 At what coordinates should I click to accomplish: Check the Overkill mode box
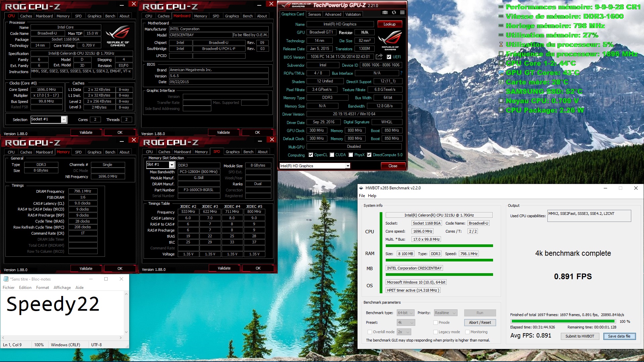pyautogui.click(x=370, y=332)
